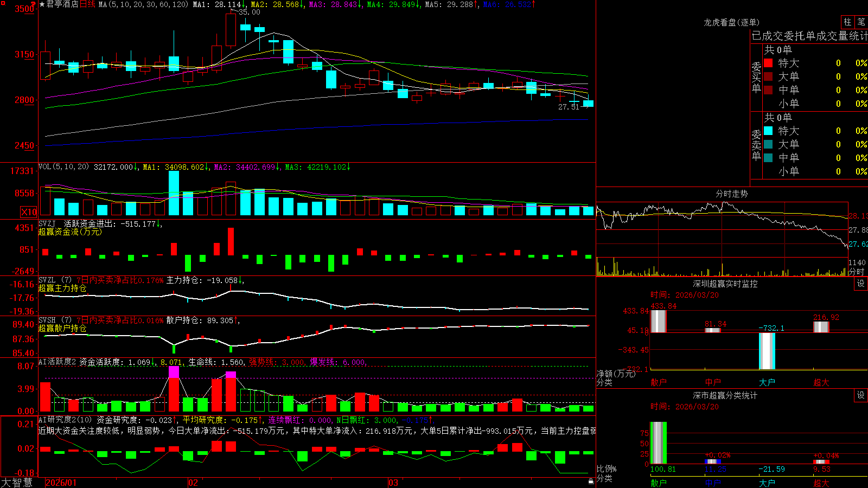Click the red 特大 buy-order color swatch

coord(768,63)
